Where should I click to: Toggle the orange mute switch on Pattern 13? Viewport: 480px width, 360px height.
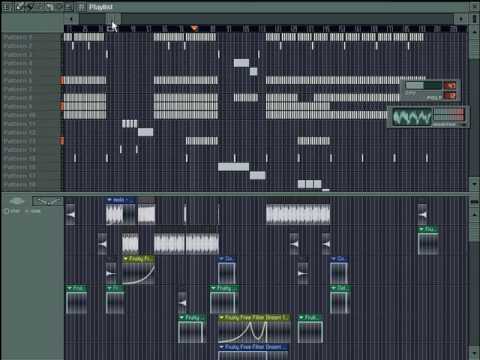click(62, 141)
